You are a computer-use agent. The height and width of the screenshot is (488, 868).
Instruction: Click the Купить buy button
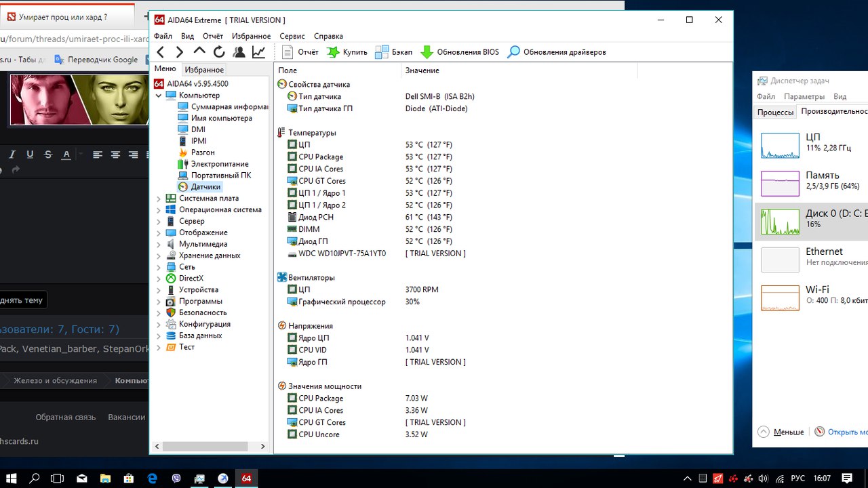(347, 52)
